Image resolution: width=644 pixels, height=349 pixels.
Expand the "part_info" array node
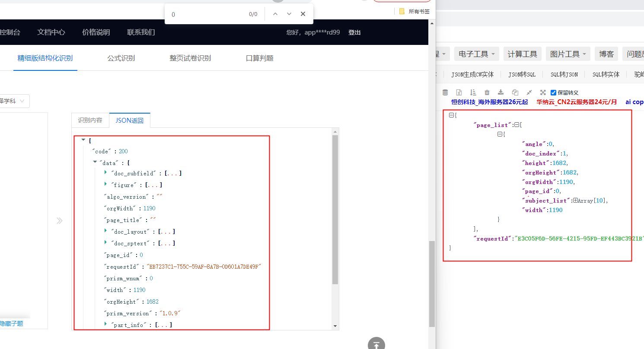coord(106,324)
